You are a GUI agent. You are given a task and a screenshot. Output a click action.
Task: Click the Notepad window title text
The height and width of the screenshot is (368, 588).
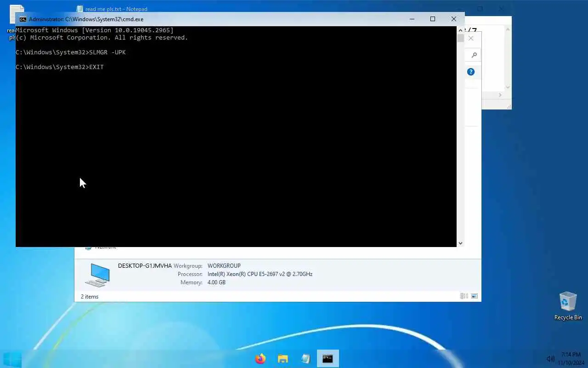coord(116,9)
